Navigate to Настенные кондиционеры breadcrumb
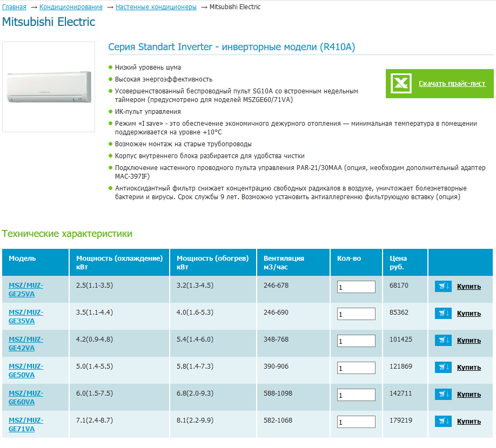This screenshot has height=448, width=496. [156, 7]
